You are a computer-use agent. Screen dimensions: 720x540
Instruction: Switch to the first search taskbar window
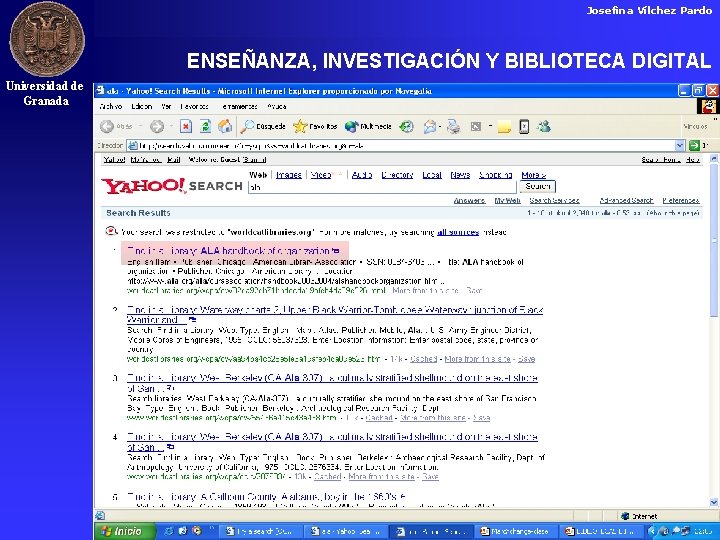coord(261,531)
